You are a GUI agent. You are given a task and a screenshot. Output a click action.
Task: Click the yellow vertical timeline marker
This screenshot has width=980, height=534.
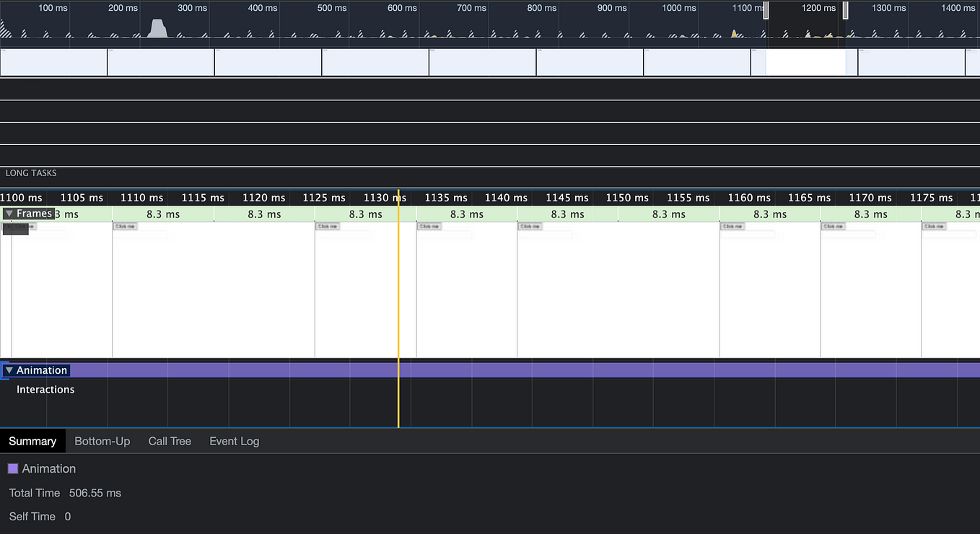pyautogui.click(x=398, y=310)
